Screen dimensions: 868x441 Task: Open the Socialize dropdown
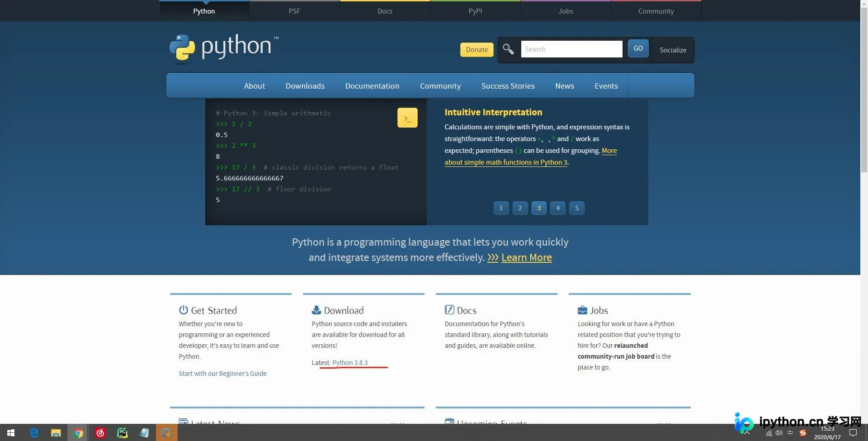pyautogui.click(x=673, y=50)
